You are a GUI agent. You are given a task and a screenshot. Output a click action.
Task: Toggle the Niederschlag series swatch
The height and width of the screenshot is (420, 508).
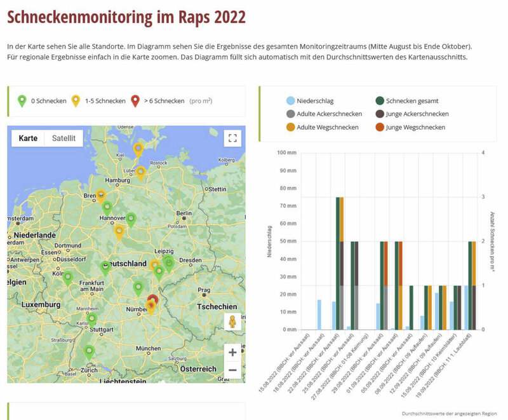click(291, 101)
